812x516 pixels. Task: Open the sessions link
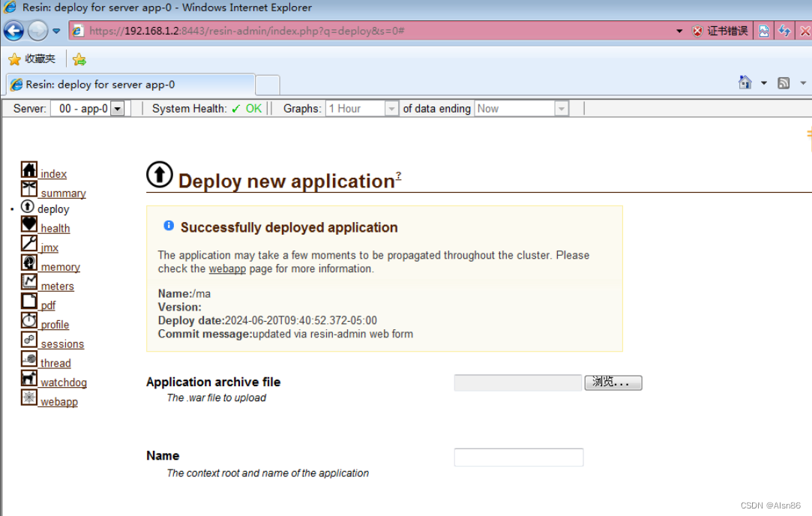click(62, 344)
